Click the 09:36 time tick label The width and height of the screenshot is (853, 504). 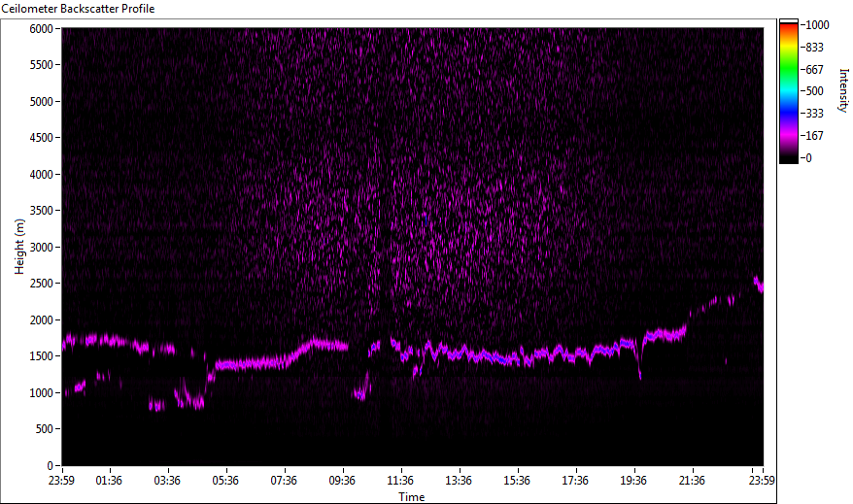coord(342,481)
